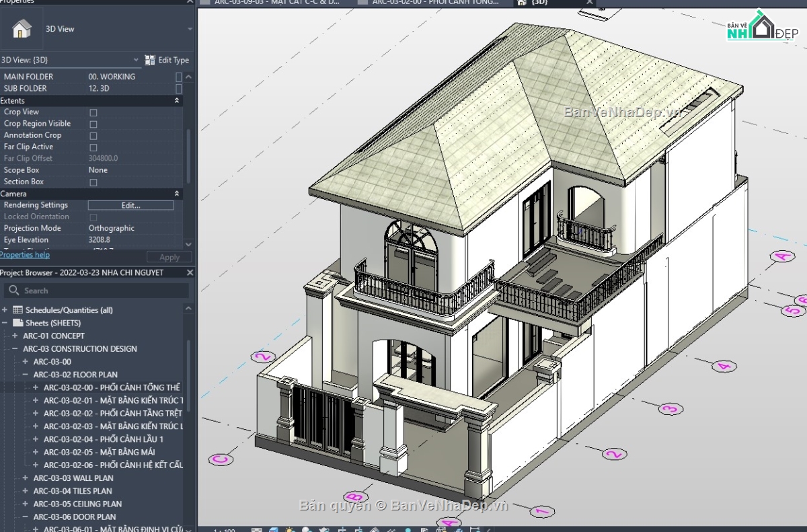Click the sheet icon on the ARC-03-09-03 tab
Screen dimensions: 807x532
pyautogui.click(x=205, y=2)
